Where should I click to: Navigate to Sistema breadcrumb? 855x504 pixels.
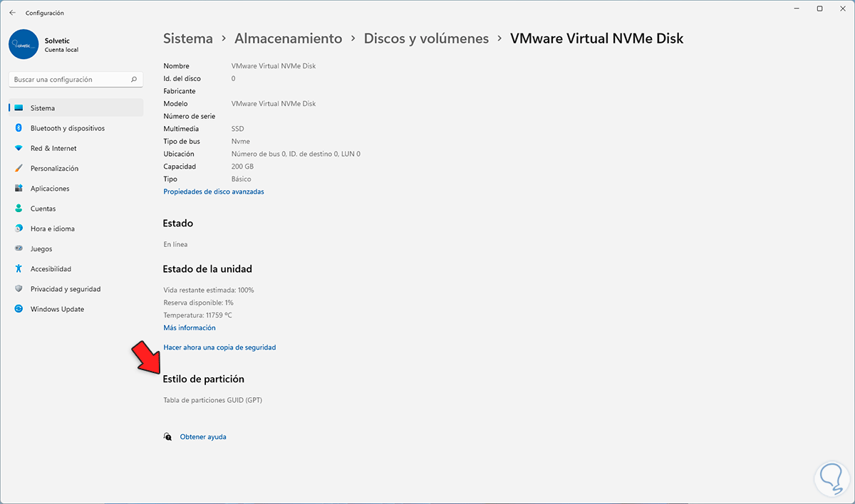(x=188, y=38)
